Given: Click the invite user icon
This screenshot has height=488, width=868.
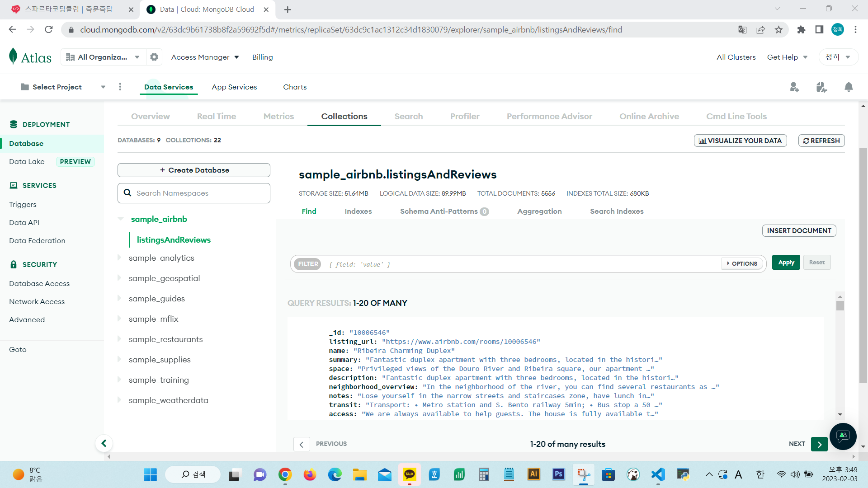Looking at the screenshot, I should pos(794,87).
